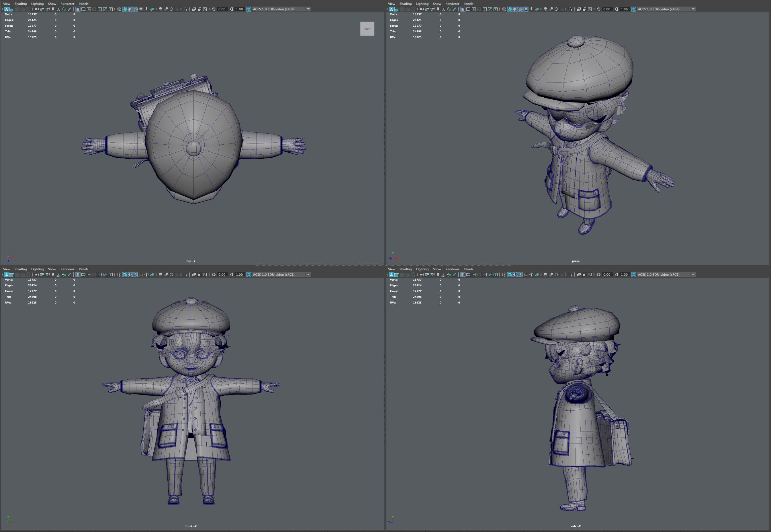Click the anti-aliasing A button in top viewport
Screen dimensions: 771x532
6,9
